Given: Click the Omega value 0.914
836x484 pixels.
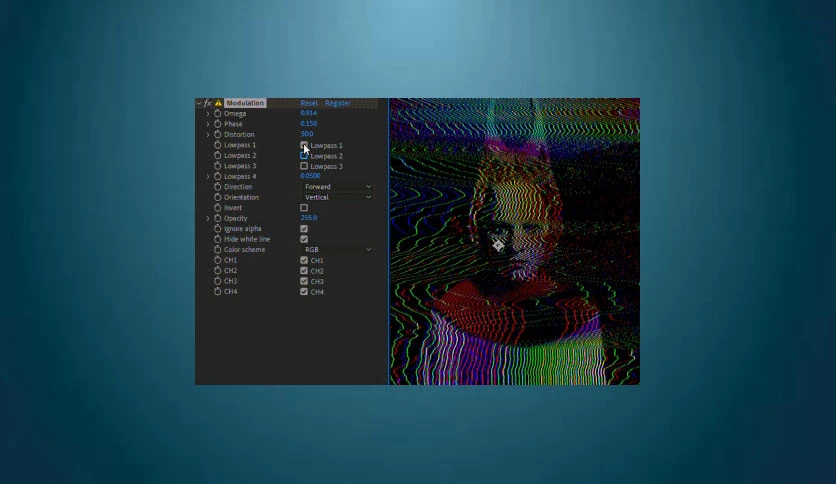Looking at the screenshot, I should [309, 113].
